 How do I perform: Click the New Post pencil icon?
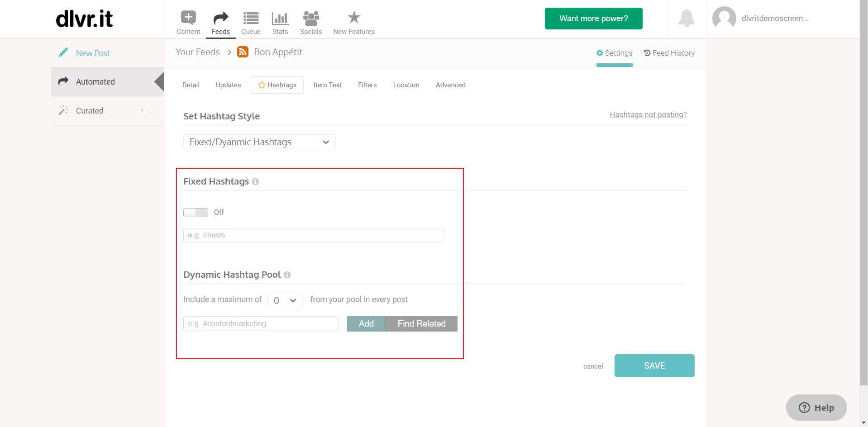coord(63,52)
